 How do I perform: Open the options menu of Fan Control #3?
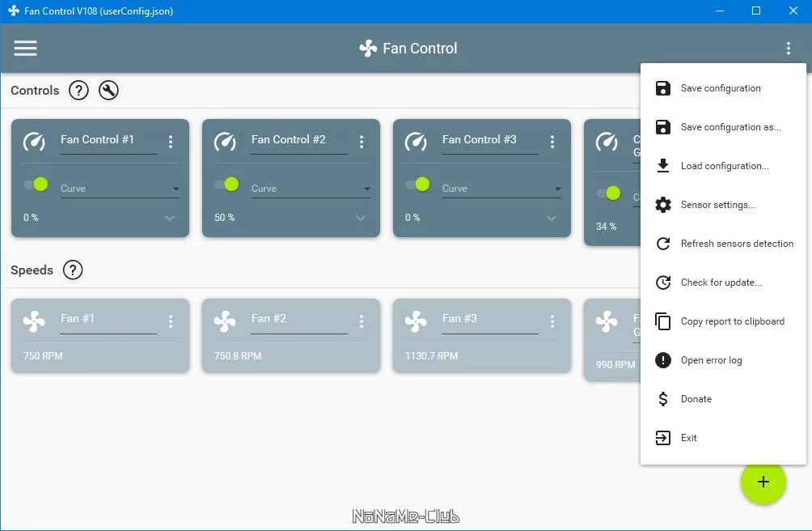pyautogui.click(x=552, y=142)
